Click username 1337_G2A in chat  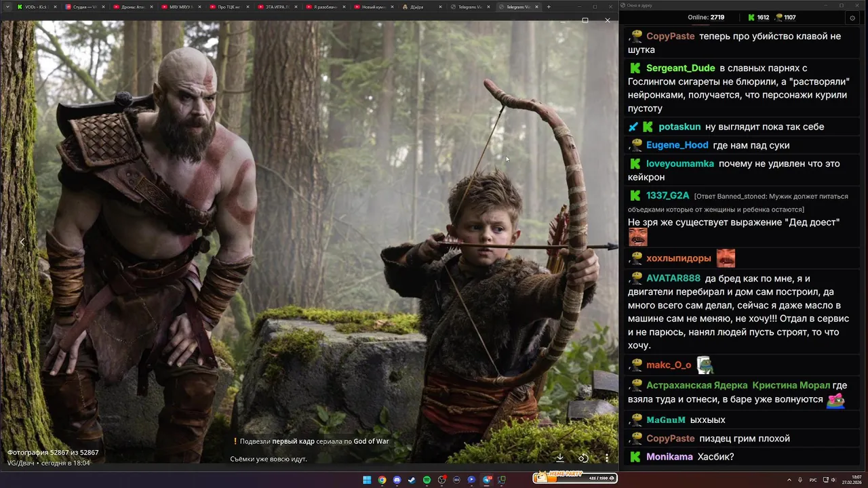pos(667,195)
